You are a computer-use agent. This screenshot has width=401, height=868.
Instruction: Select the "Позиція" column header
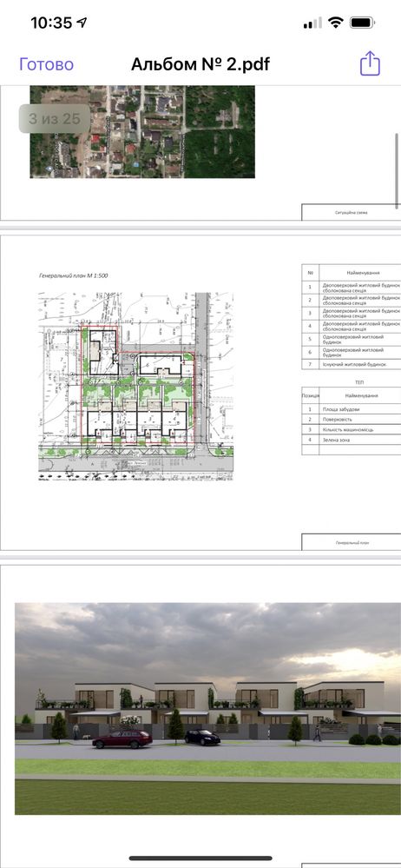pyautogui.click(x=310, y=396)
